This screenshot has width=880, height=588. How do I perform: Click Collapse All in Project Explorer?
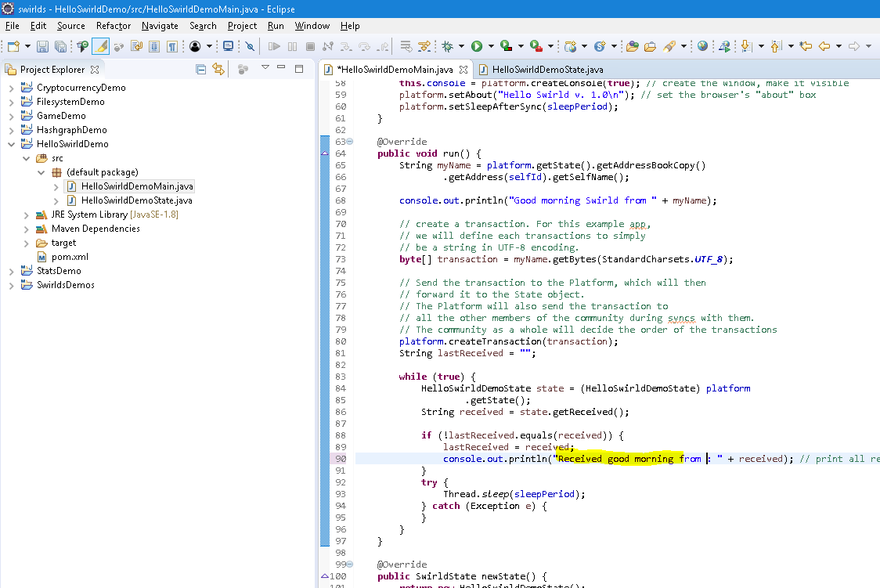[200, 69]
